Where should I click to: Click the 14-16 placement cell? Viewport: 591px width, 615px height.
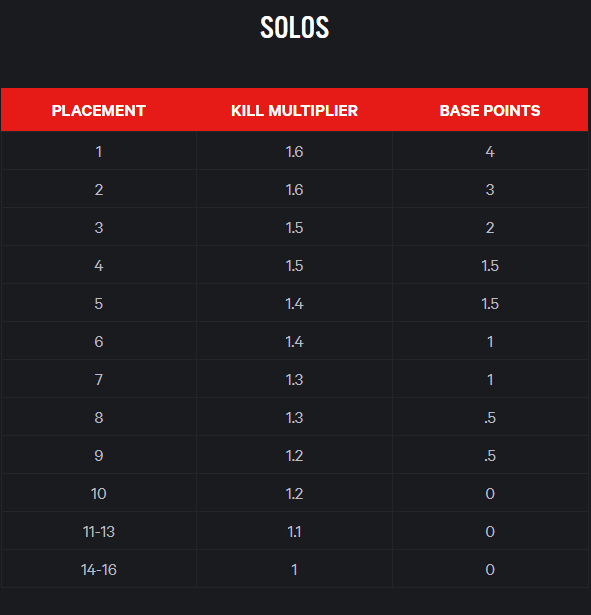point(99,570)
